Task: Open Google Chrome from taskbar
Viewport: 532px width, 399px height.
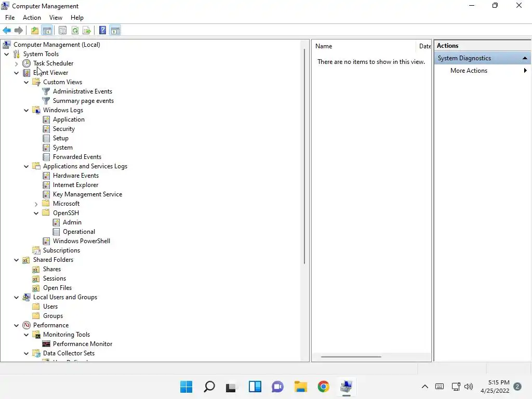Action: (323, 387)
